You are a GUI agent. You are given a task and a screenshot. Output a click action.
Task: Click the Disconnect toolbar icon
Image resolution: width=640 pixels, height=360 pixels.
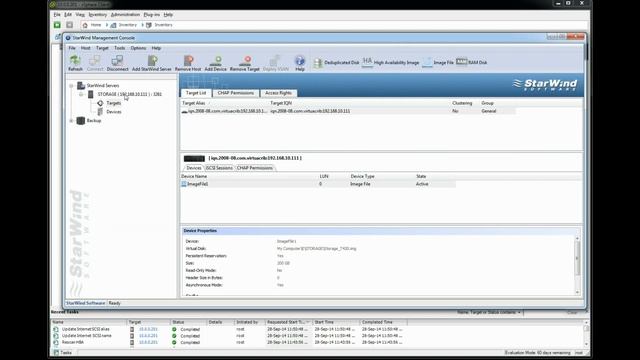click(117, 60)
